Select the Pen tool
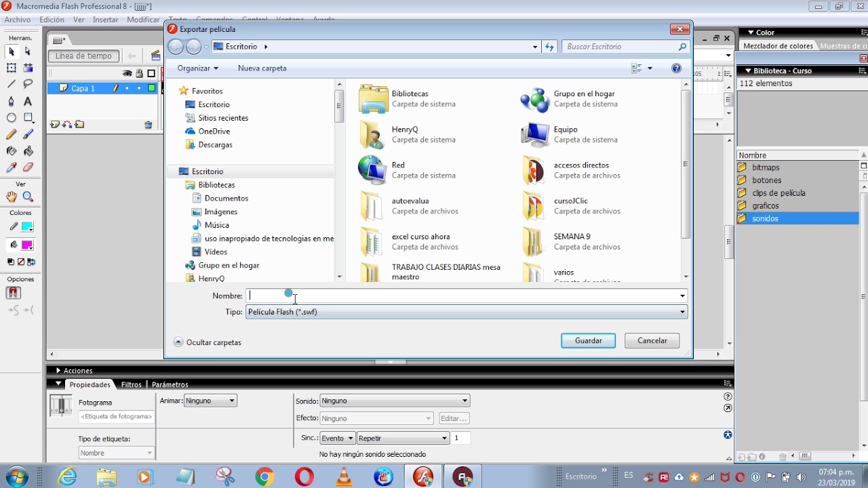The image size is (868, 488). point(12,101)
